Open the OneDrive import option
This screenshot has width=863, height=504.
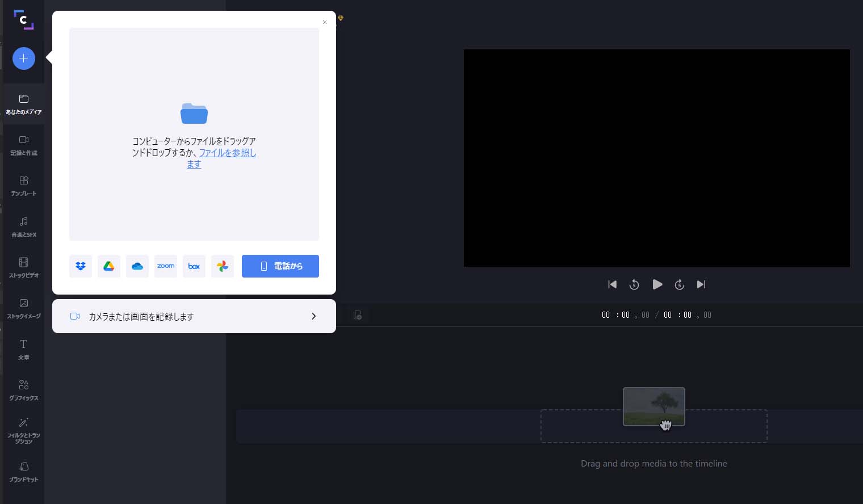(137, 266)
